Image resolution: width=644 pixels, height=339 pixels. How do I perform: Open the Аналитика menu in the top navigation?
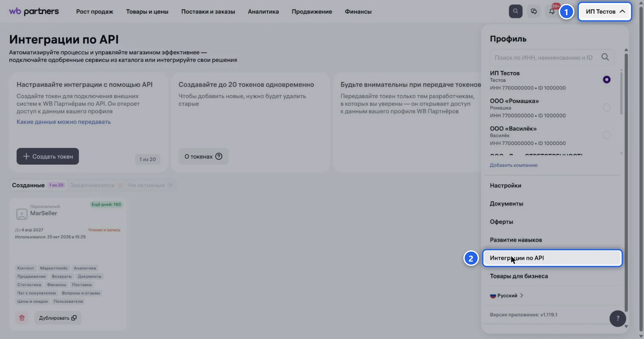[x=263, y=12]
